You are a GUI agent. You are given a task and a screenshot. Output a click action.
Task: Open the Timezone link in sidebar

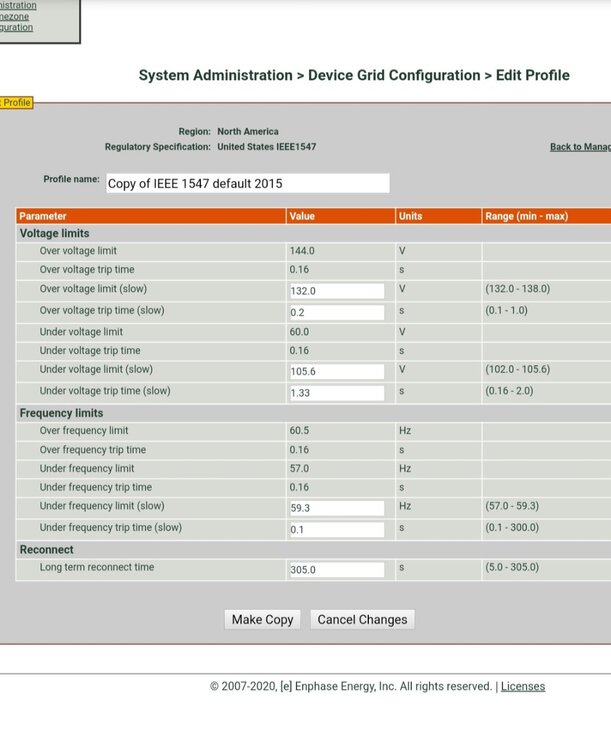pyautogui.click(x=14, y=17)
